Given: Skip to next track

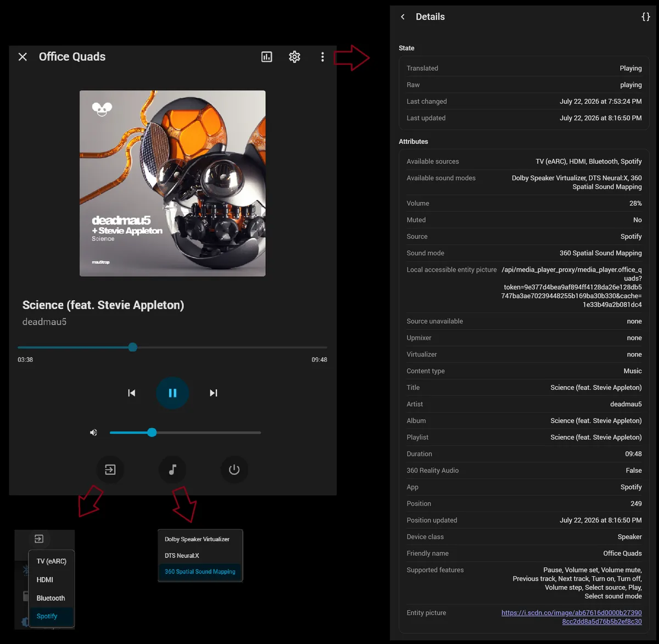Looking at the screenshot, I should point(214,393).
